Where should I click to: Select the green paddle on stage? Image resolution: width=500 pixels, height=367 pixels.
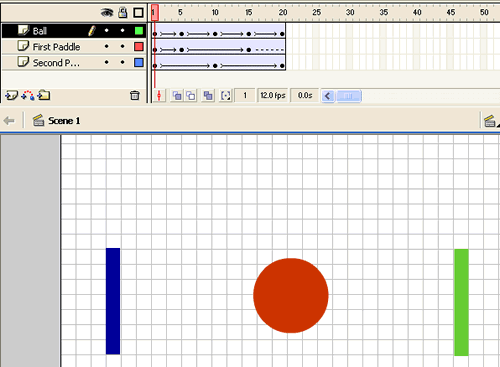click(461, 302)
